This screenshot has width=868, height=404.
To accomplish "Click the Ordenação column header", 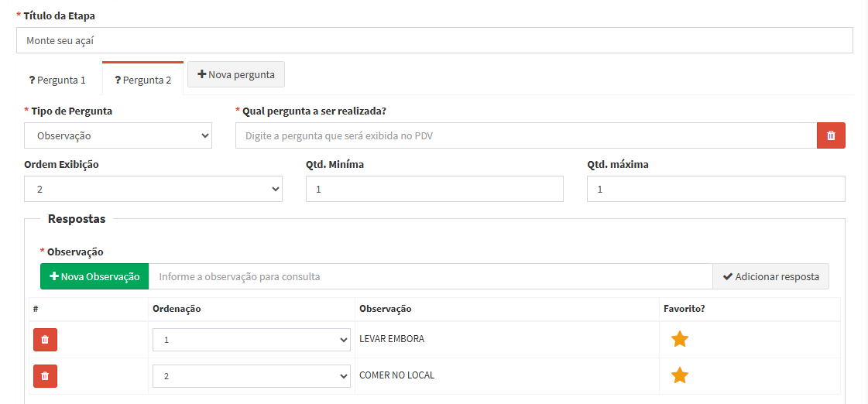I will pos(177,309).
